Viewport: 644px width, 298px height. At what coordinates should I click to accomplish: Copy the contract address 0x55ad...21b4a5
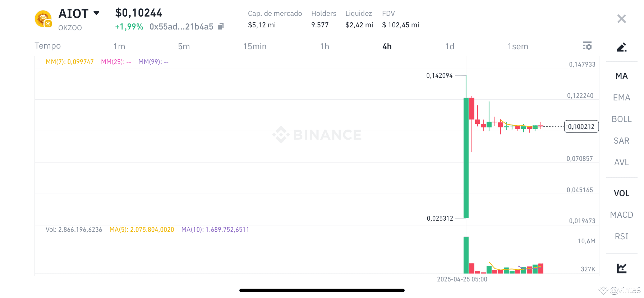221,26
